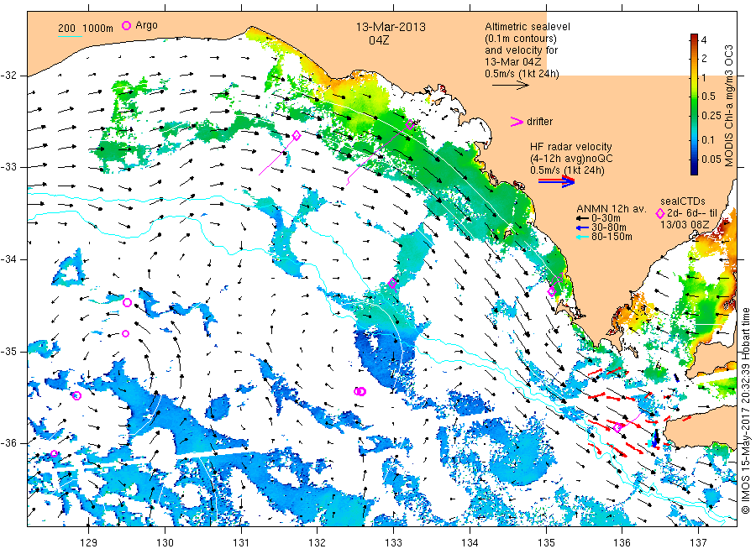The height and width of the screenshot is (554, 756).
Task: Click the colorbar tick label 0.05
Action: (711, 159)
